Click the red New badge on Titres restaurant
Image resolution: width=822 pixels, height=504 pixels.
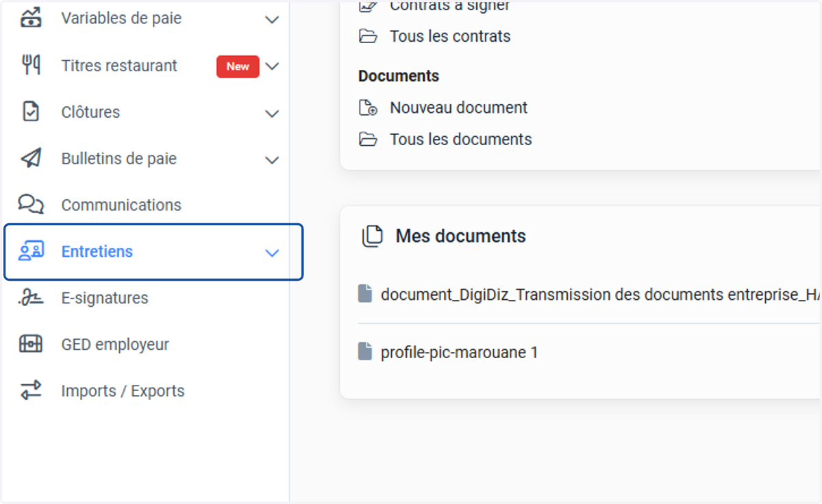point(238,66)
